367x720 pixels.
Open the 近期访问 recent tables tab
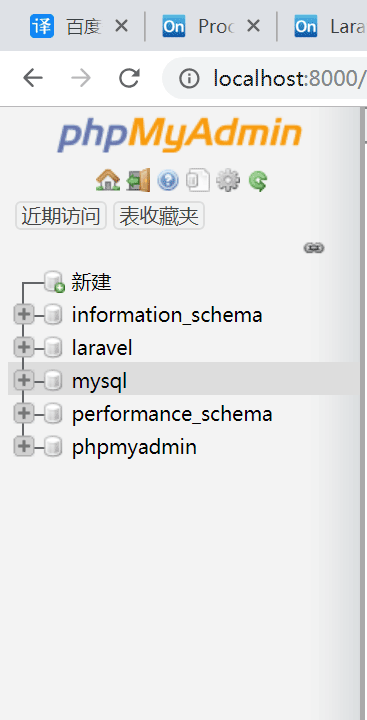pos(61,216)
